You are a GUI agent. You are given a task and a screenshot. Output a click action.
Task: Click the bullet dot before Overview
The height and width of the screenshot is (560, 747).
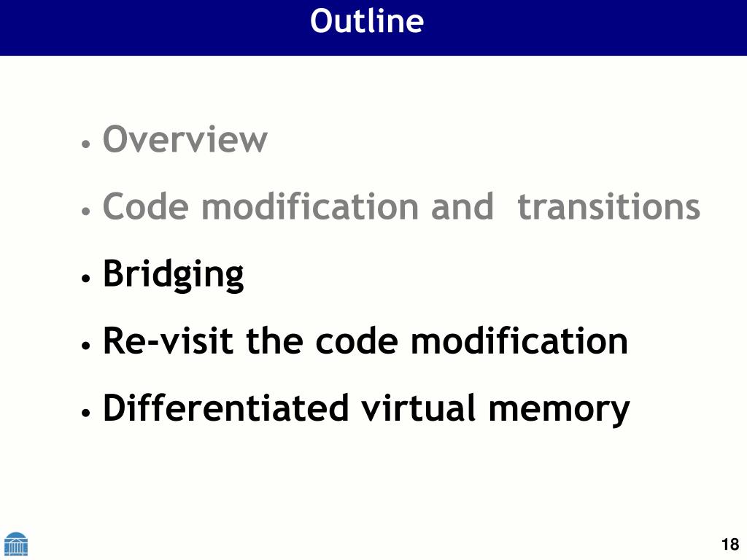tap(86, 144)
